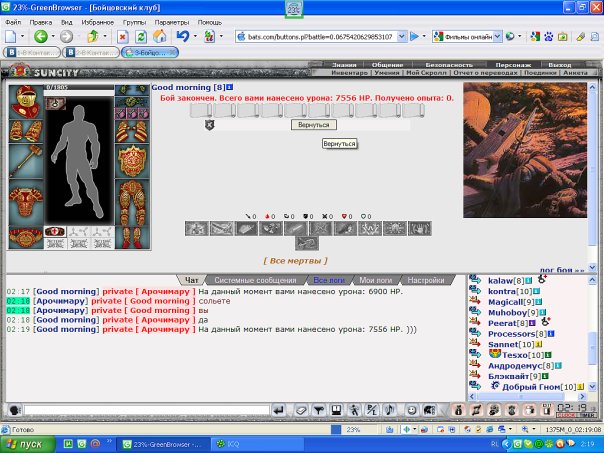
Task: Click the first grayed combat skill icon
Action: click(197, 228)
